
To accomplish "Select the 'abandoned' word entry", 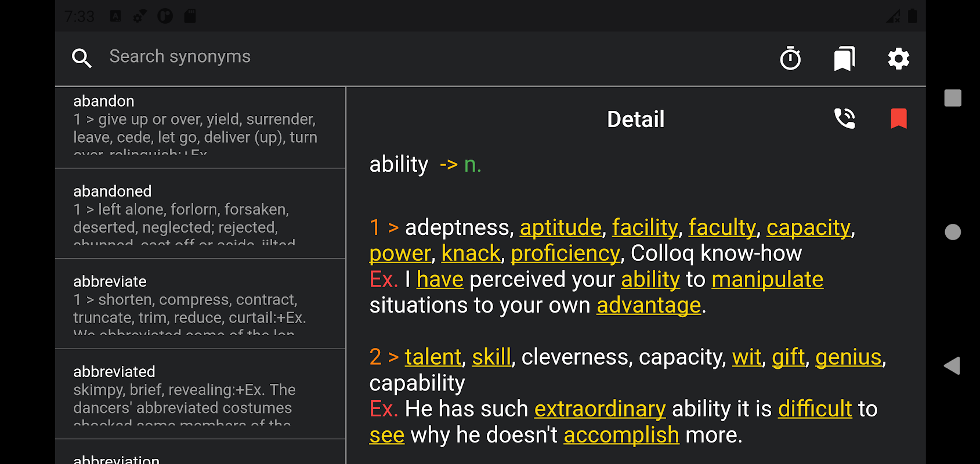I will (x=200, y=214).
